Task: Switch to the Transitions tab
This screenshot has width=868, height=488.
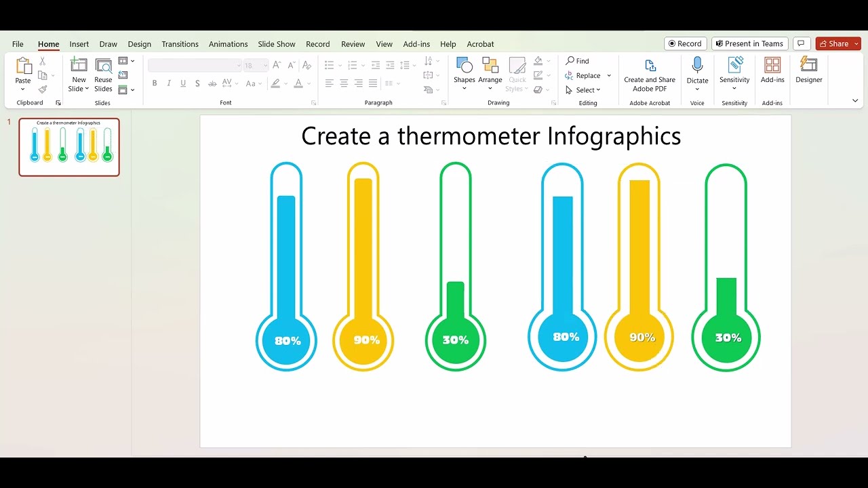Action: (180, 44)
